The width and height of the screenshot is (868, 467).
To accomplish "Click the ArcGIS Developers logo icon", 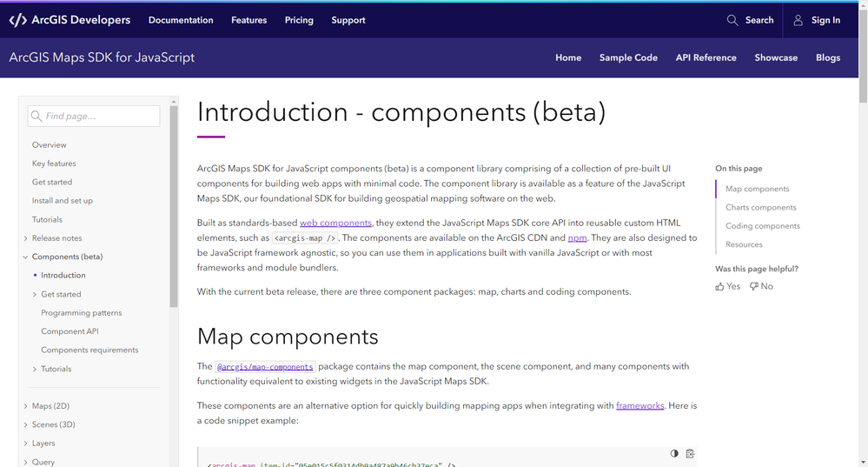I will pyautogui.click(x=17, y=20).
